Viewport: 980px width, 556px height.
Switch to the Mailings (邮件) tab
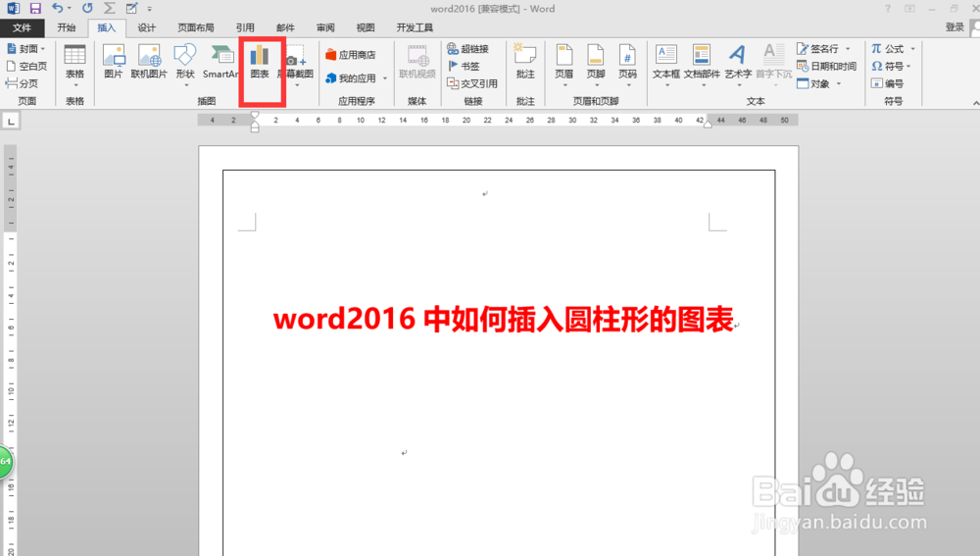285,27
